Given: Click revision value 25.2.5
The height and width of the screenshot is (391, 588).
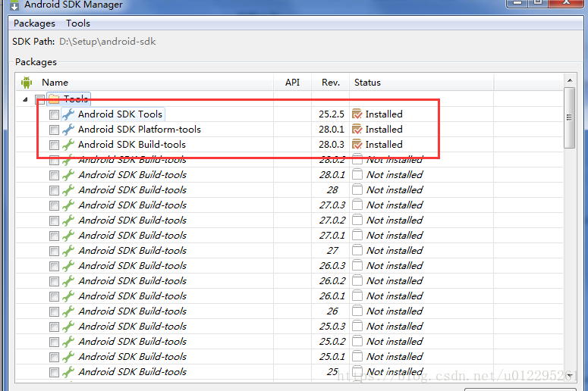Looking at the screenshot, I should (x=332, y=114).
